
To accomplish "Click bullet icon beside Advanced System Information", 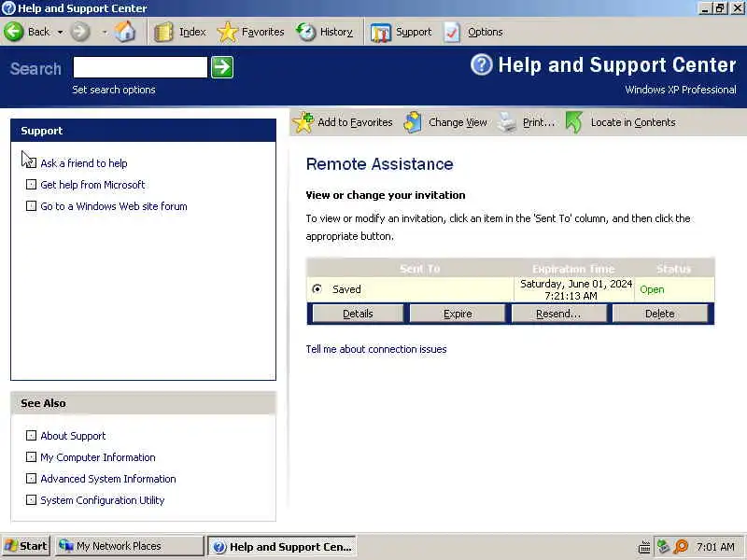I will coord(31,478).
